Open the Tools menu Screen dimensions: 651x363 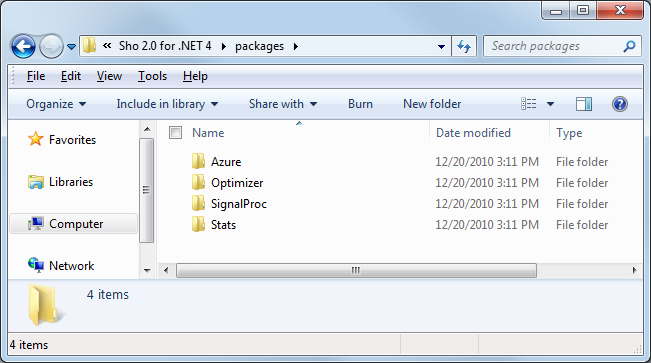coord(152,76)
